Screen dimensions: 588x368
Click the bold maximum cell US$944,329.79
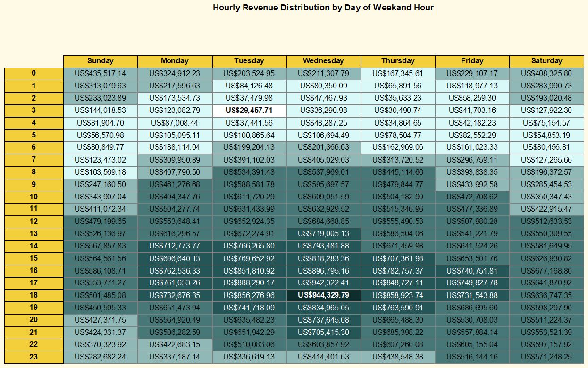(323, 295)
